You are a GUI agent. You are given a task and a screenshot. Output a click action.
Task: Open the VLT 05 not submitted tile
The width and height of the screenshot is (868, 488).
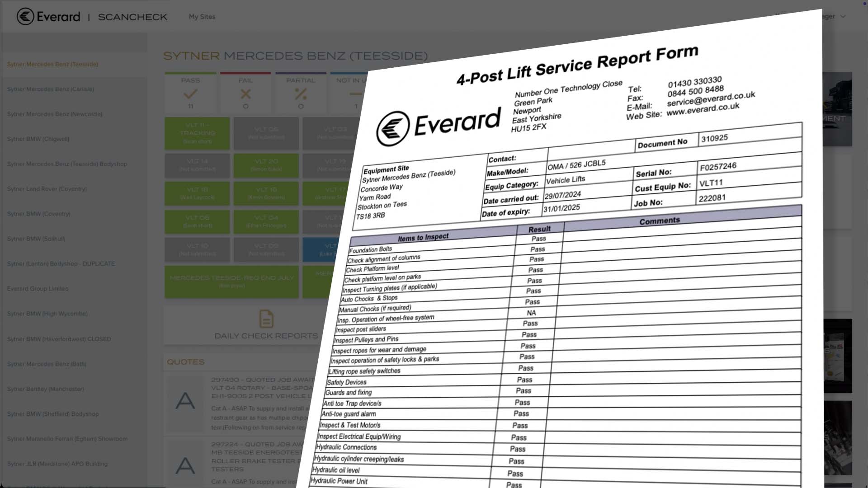[x=266, y=133]
